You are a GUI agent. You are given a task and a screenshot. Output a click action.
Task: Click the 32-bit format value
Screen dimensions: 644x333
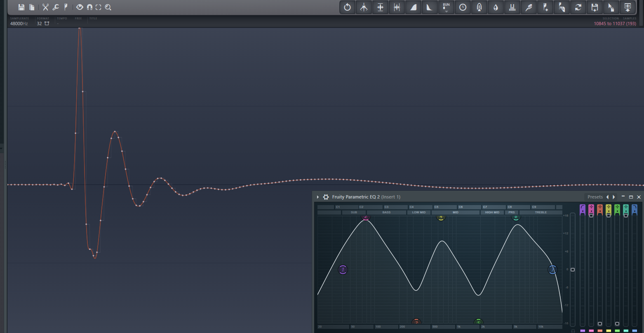tap(39, 24)
